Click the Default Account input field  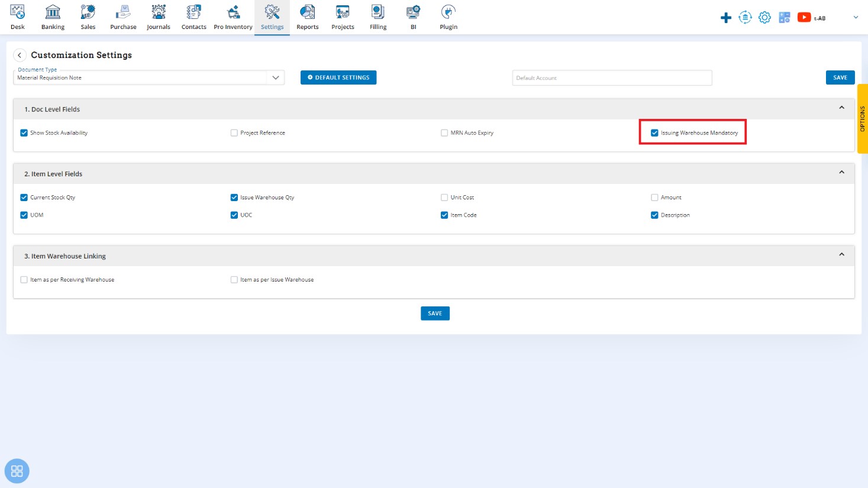coord(612,77)
